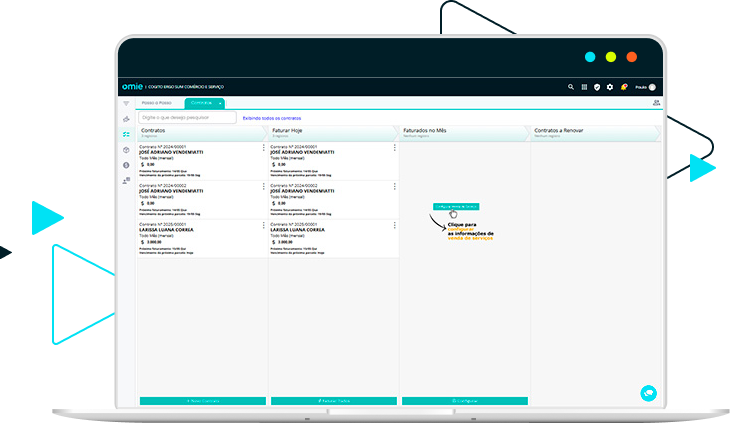
Task: Open the chat support bubble
Action: [x=648, y=393]
